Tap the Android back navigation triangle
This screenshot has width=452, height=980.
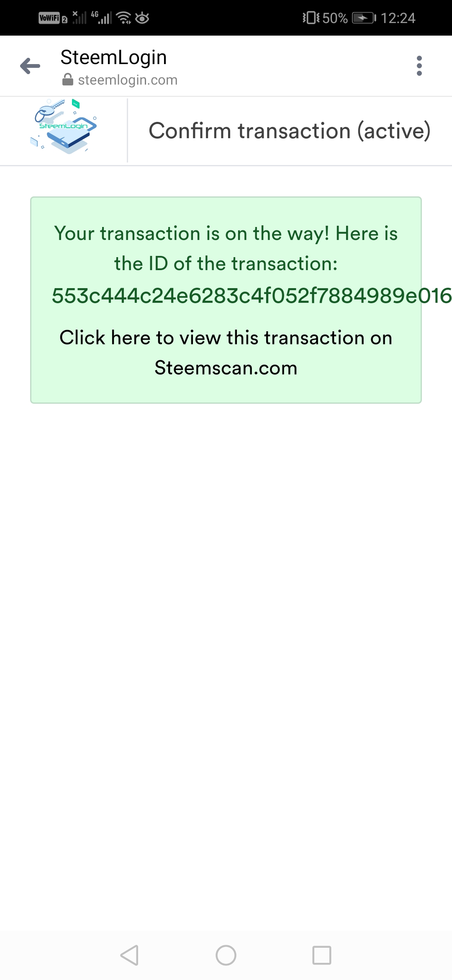pos(129,955)
